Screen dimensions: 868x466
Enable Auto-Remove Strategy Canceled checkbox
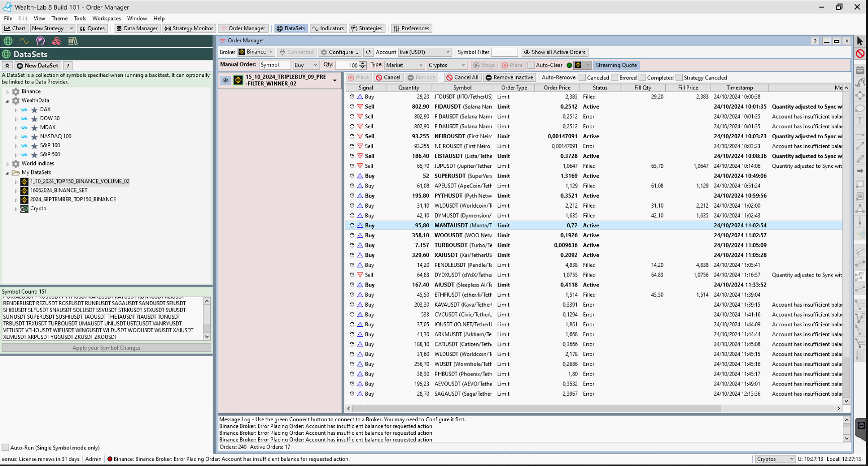[679, 78]
